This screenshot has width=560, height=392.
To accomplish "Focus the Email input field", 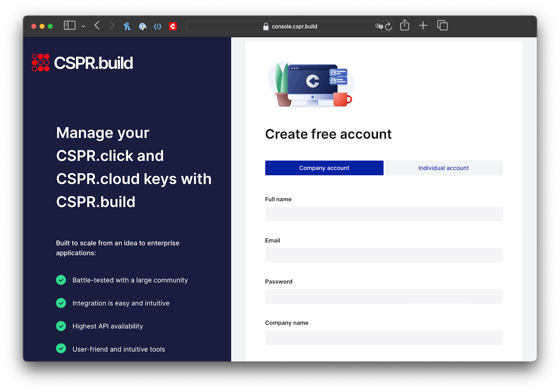I will click(384, 255).
